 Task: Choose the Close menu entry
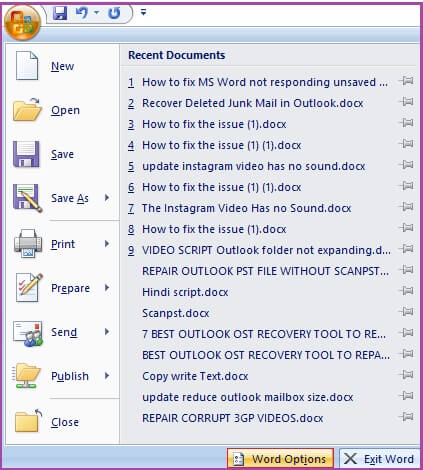[62, 422]
